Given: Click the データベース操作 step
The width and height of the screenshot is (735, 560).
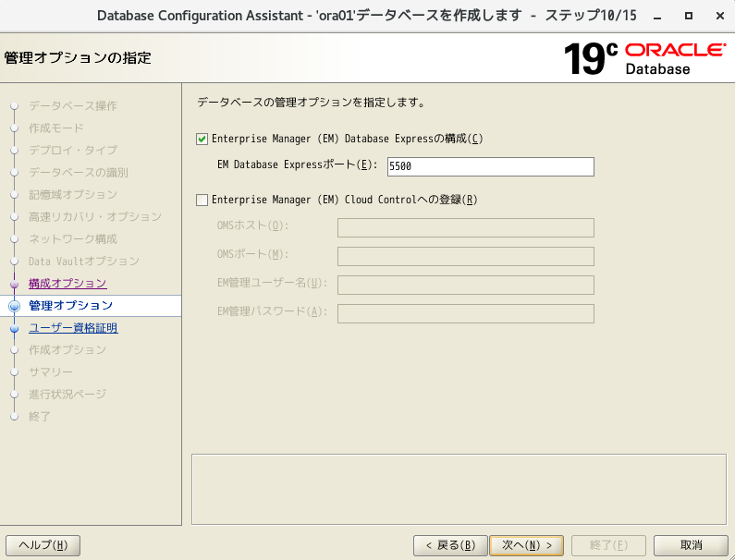Looking at the screenshot, I should [x=73, y=106].
